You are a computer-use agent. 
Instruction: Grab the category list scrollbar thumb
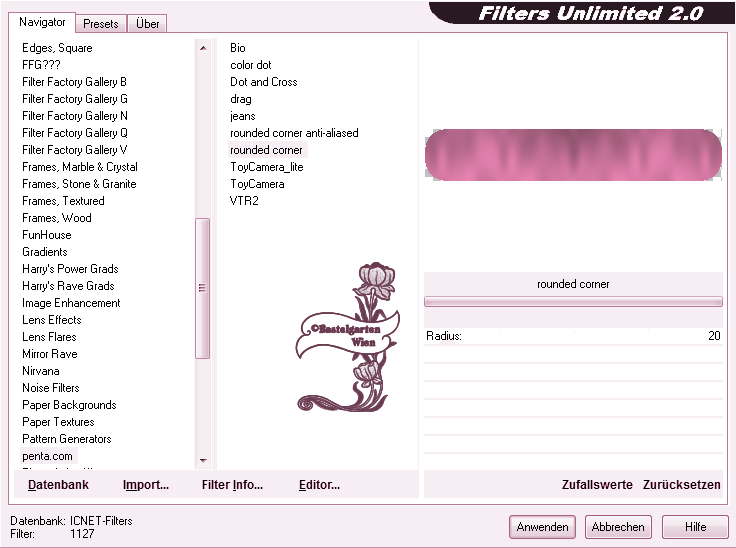[202, 288]
